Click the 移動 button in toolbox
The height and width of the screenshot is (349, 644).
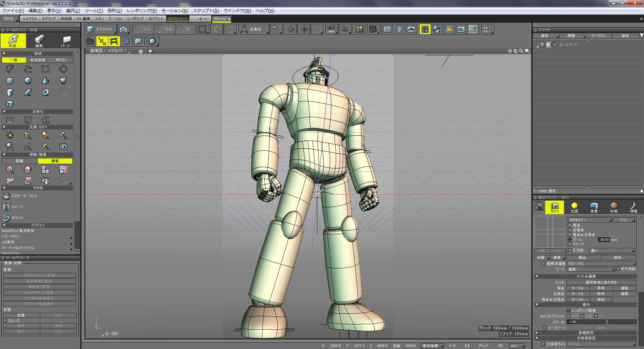pos(19,161)
